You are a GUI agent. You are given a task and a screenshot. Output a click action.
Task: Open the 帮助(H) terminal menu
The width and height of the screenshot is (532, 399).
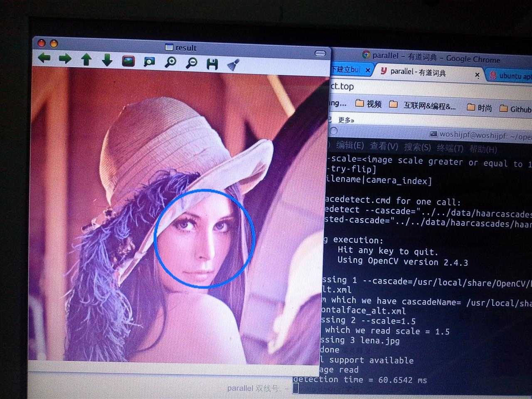(x=483, y=149)
